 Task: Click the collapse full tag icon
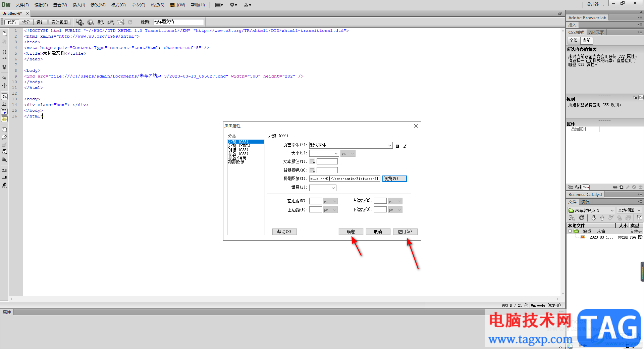(4, 52)
